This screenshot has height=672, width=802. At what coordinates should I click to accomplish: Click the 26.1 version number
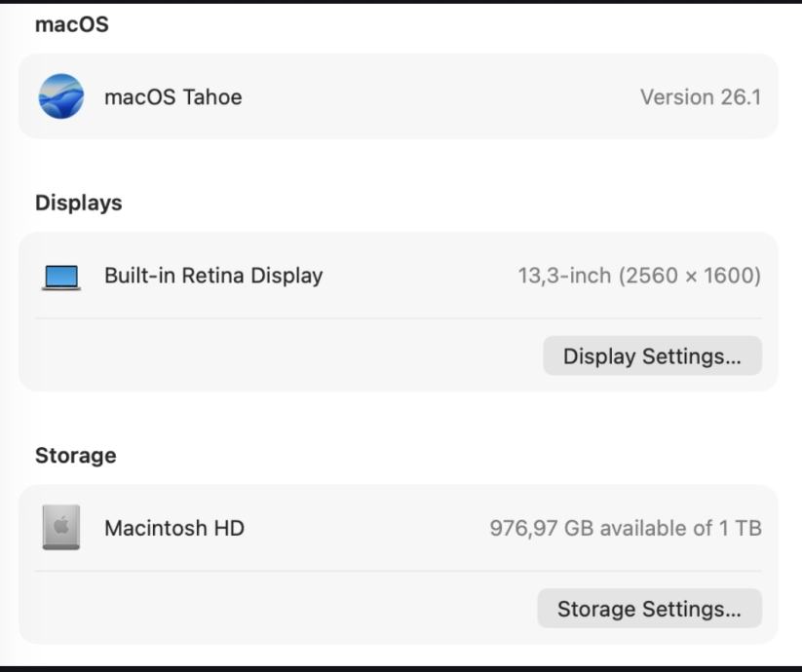742,97
